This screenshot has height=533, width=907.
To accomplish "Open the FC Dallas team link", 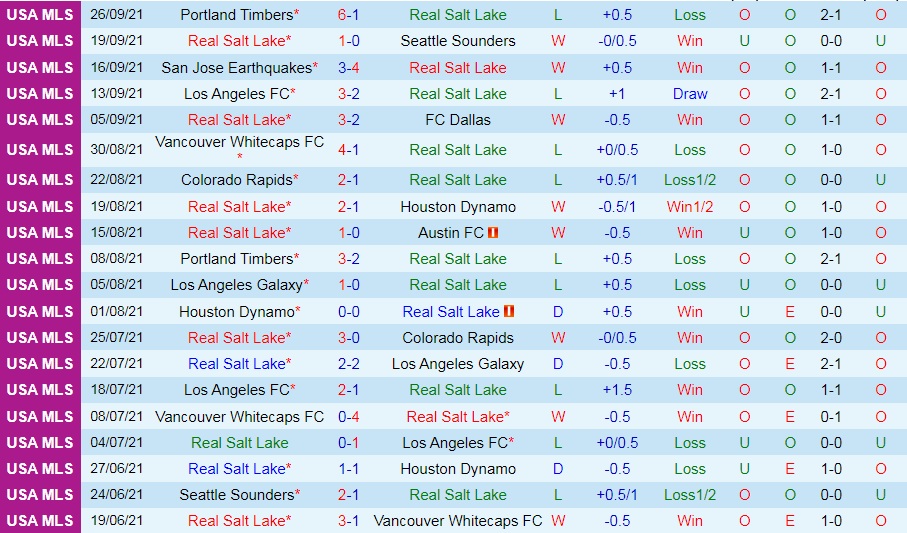I will pyautogui.click(x=458, y=119).
